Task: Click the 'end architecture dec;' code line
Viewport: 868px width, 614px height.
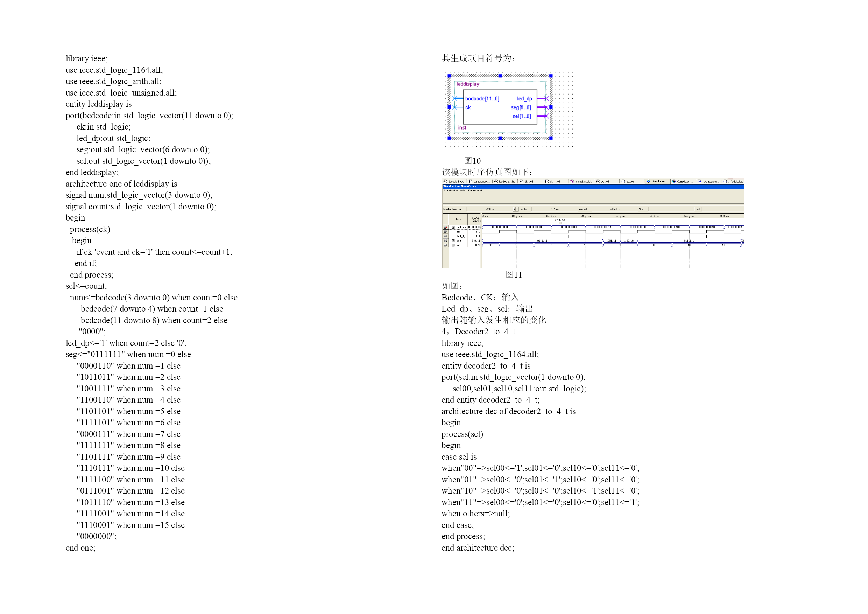Action: point(478,548)
